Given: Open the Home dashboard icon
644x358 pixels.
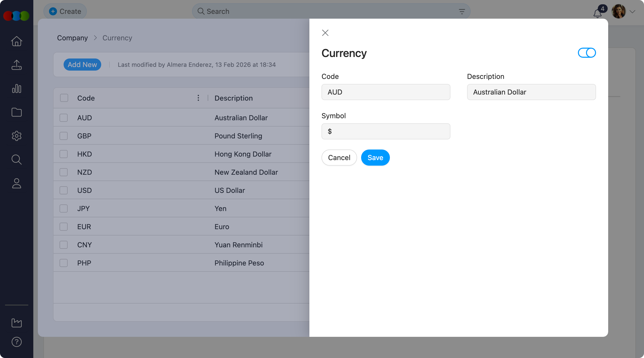Looking at the screenshot, I should coord(16,41).
